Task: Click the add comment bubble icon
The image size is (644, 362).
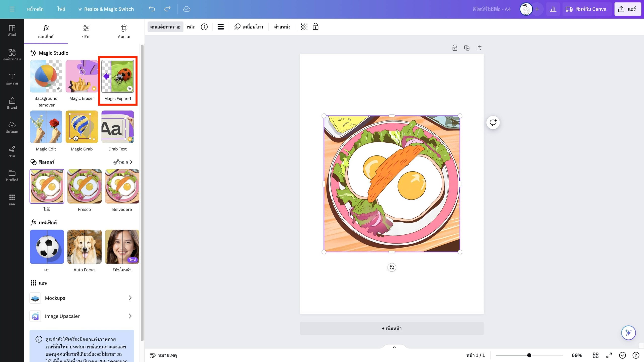Action: click(x=493, y=123)
